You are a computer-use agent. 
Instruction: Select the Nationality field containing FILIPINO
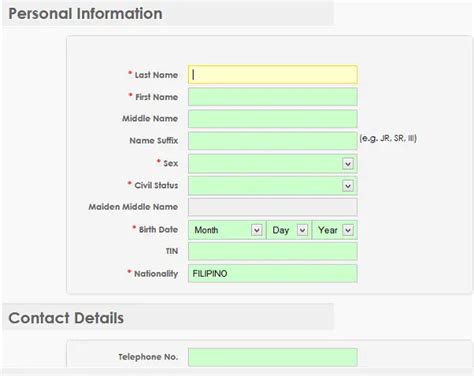[273, 273]
